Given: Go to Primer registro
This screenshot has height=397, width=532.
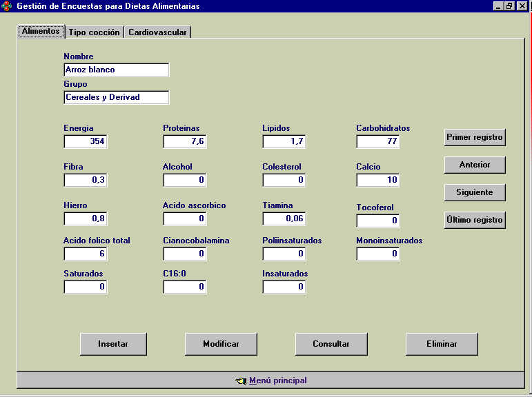Looking at the screenshot, I should pyautogui.click(x=475, y=137).
